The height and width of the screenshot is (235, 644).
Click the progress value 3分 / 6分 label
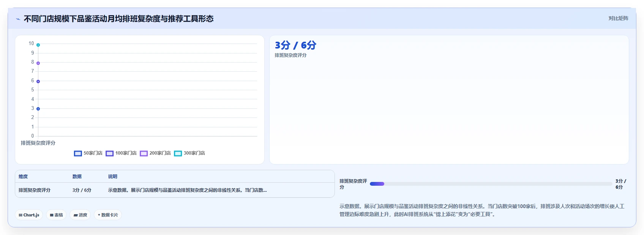(x=621, y=184)
